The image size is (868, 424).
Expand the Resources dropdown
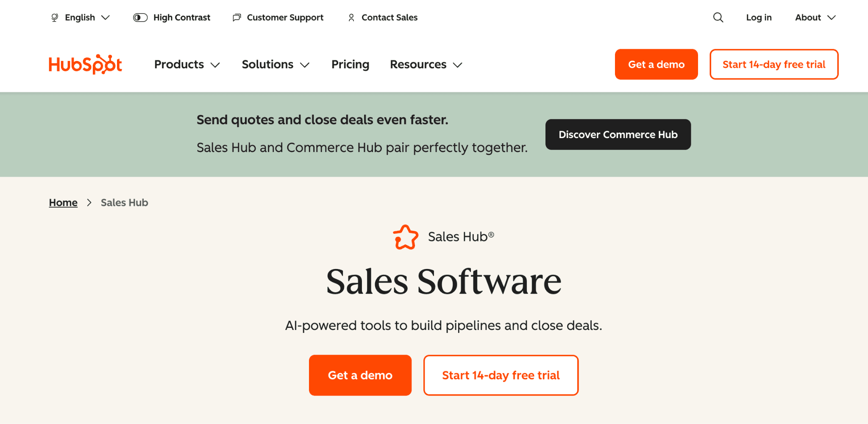[425, 64]
